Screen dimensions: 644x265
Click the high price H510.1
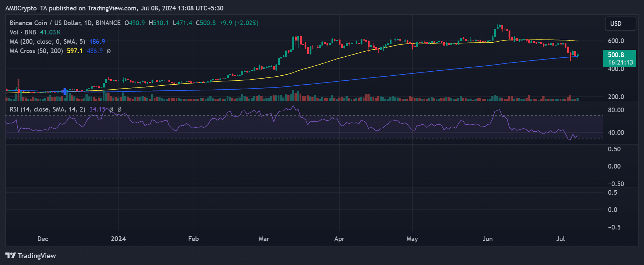pos(159,23)
